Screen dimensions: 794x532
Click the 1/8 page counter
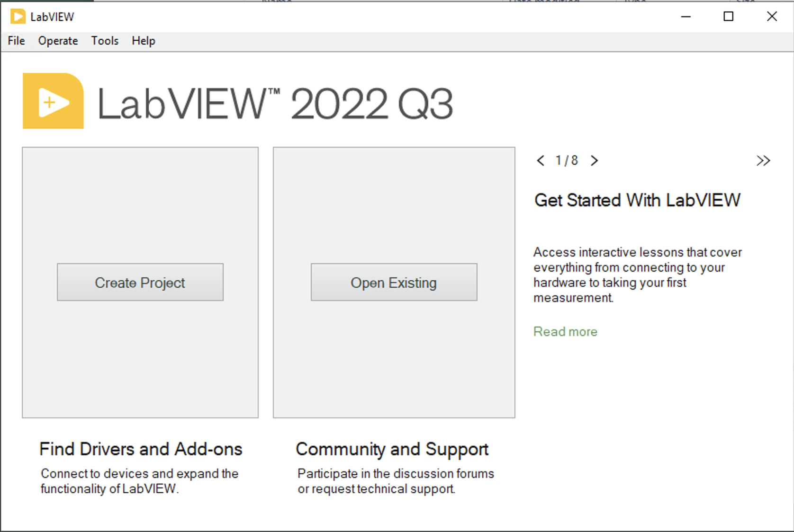[x=567, y=160]
